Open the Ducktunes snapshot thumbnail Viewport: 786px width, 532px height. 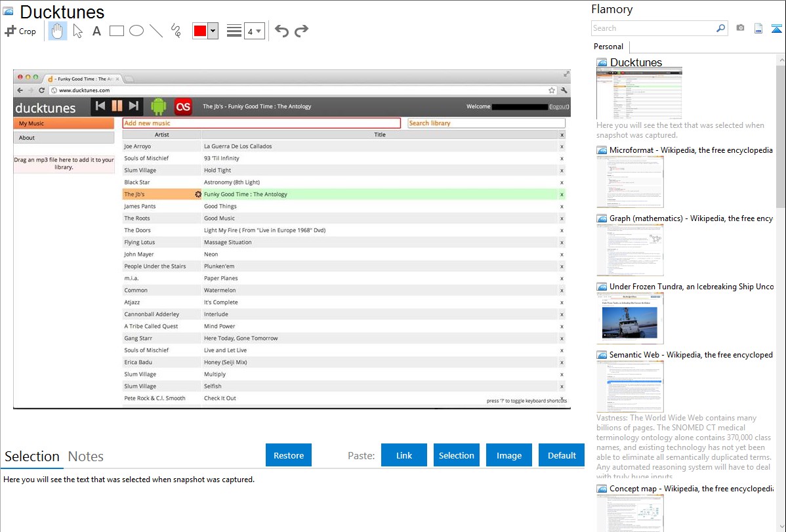639,93
